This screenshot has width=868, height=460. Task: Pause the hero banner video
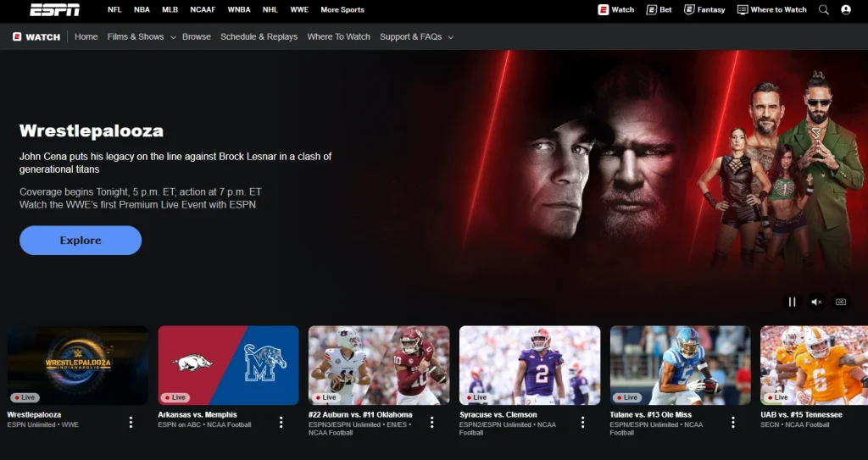(793, 302)
